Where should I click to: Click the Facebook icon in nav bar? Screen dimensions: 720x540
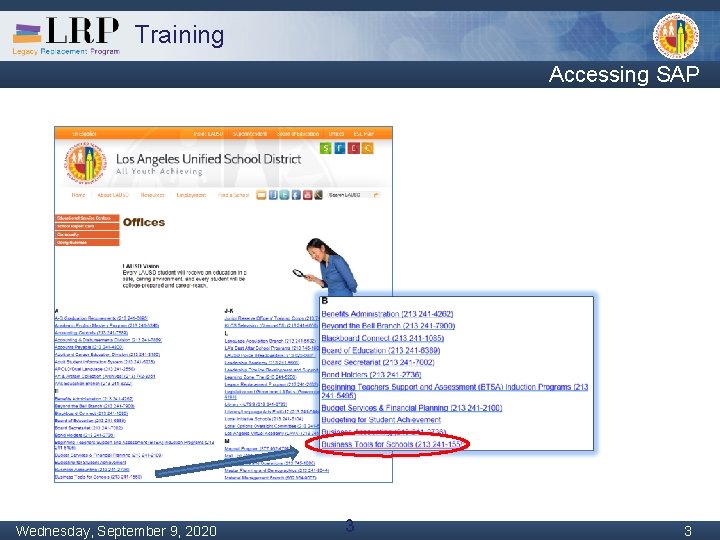(296, 195)
